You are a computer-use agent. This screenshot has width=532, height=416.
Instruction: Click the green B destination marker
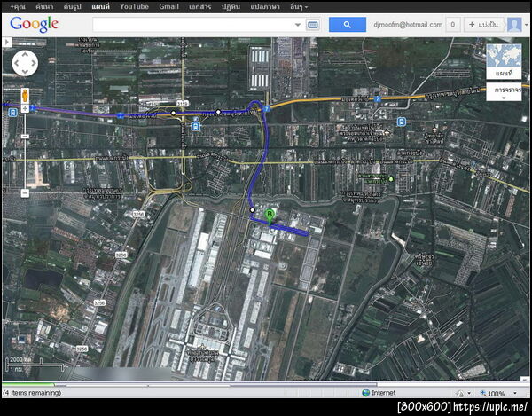click(x=270, y=216)
